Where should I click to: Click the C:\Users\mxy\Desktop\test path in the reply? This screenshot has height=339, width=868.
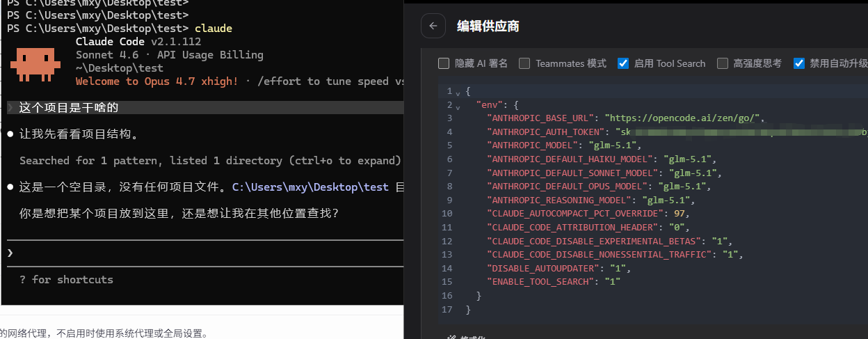(x=310, y=187)
